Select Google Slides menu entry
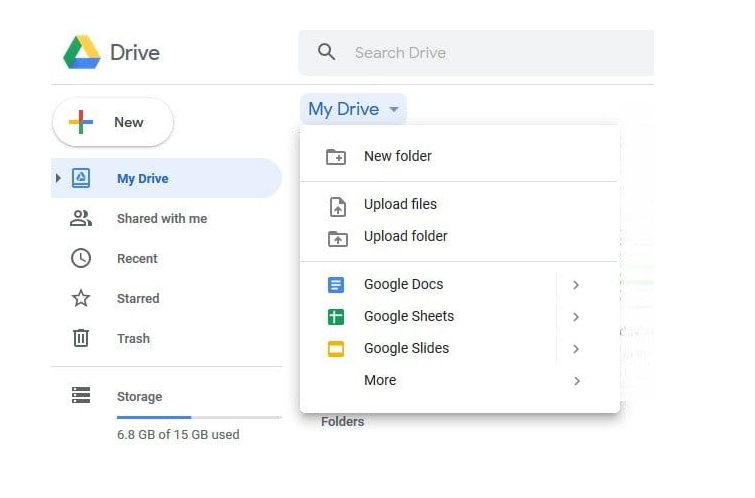Image resolution: width=755 pixels, height=498 pixels. click(x=460, y=348)
